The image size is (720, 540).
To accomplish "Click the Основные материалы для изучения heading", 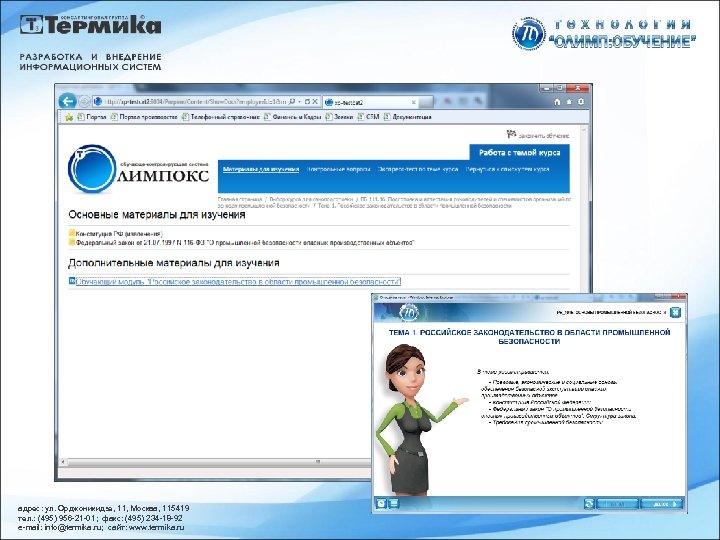I will (x=157, y=214).
